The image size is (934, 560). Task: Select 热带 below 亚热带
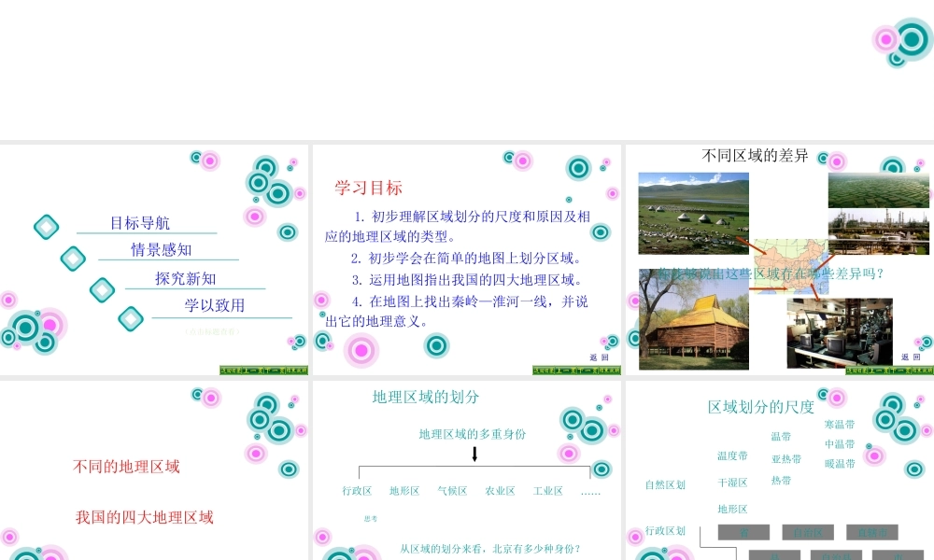(781, 481)
